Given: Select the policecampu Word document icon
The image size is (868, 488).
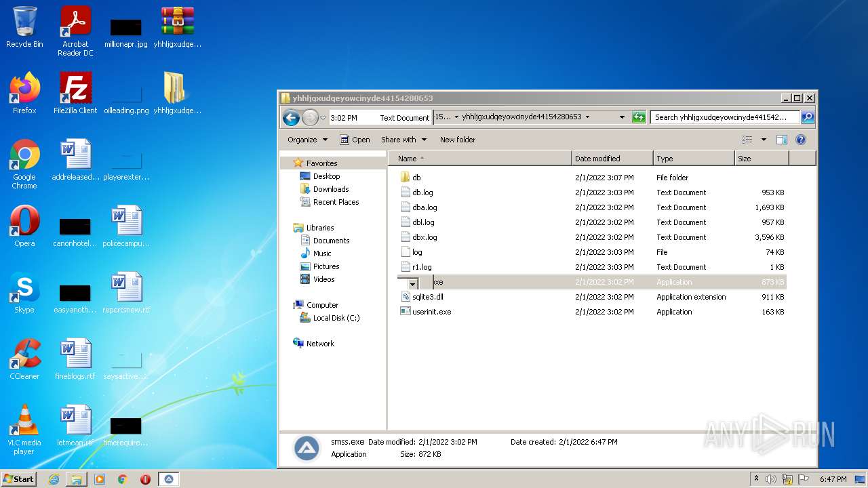Looking at the screenshot, I should pyautogui.click(x=126, y=226).
